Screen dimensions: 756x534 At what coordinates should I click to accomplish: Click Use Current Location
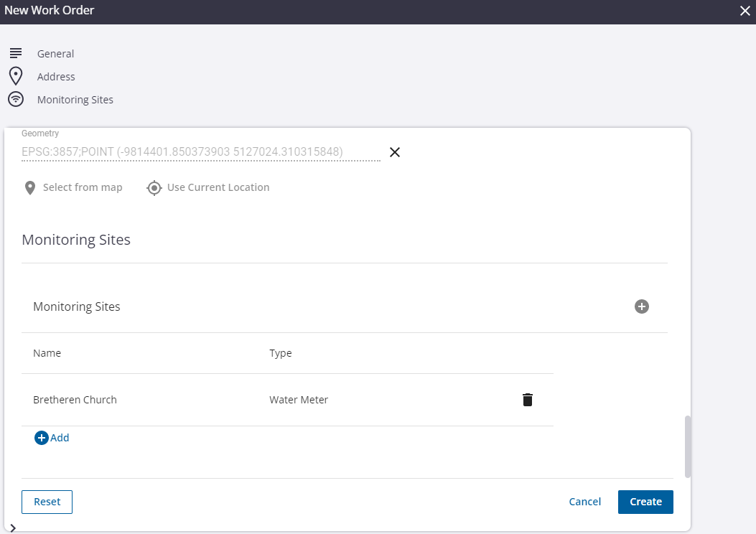(x=218, y=187)
